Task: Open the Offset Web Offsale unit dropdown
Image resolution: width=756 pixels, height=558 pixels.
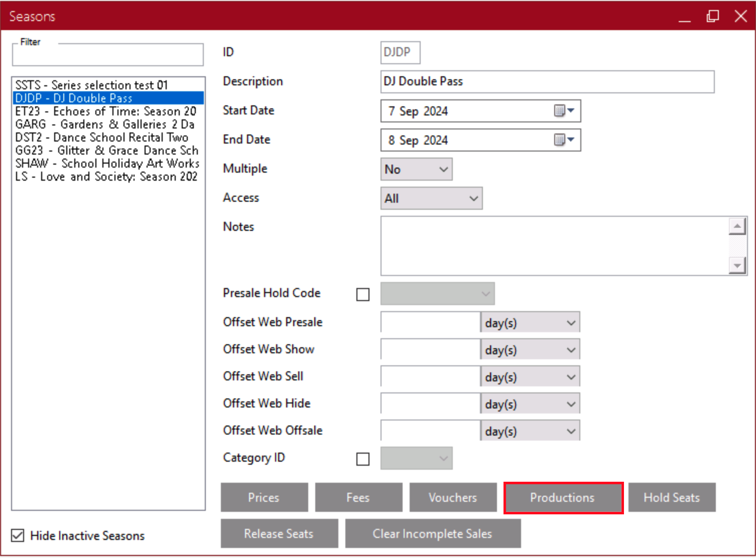Action: tap(530, 431)
